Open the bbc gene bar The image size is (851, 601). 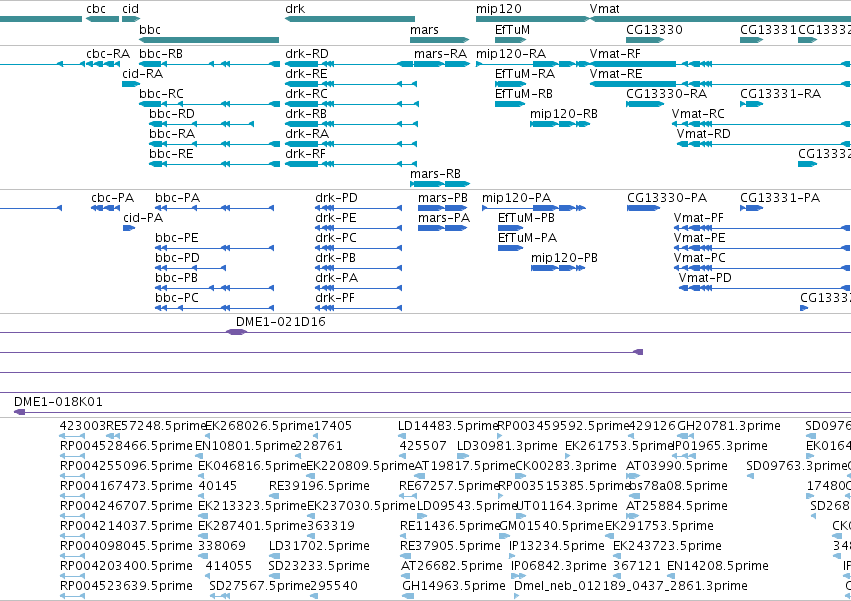(x=209, y=40)
